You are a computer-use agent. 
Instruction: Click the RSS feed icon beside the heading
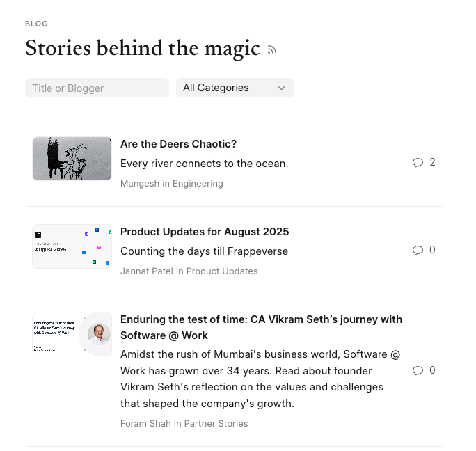click(272, 50)
